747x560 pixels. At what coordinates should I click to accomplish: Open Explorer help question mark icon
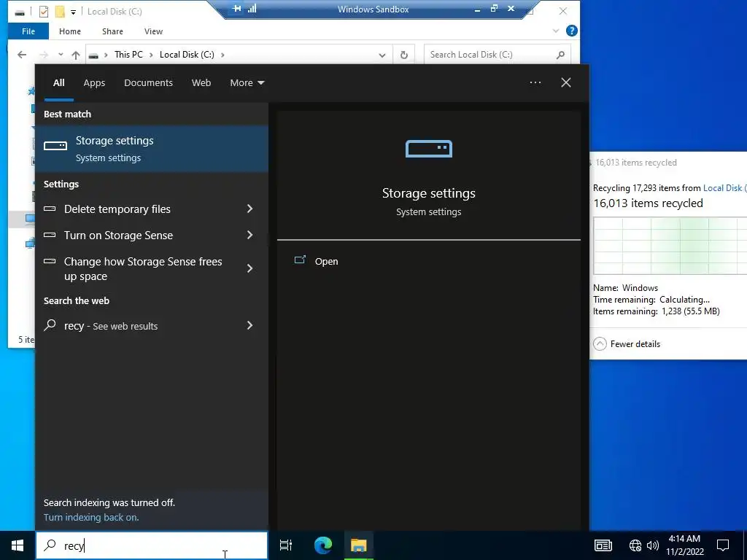click(571, 31)
